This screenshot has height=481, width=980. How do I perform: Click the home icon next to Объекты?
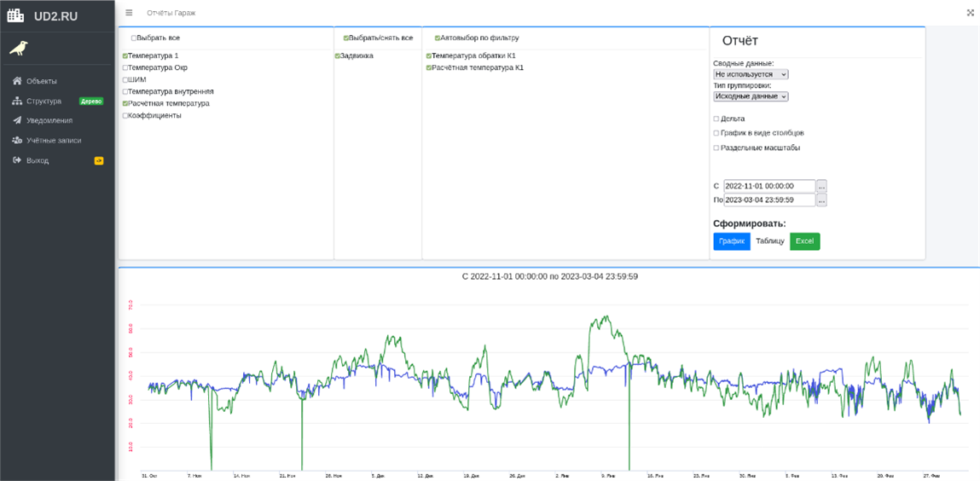pyautogui.click(x=17, y=80)
